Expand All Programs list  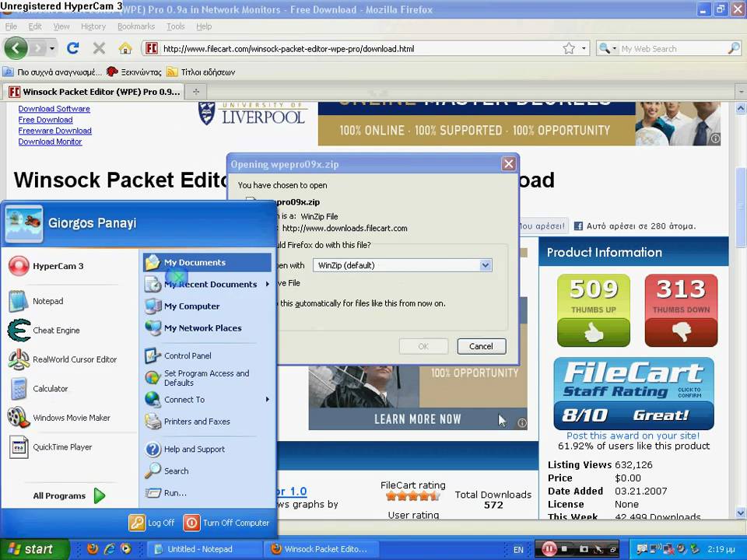point(69,495)
